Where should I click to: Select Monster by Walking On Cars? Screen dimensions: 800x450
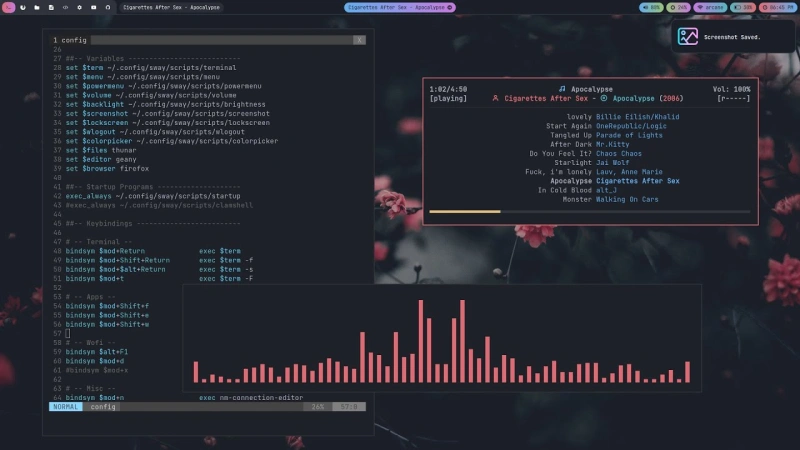[610, 199]
